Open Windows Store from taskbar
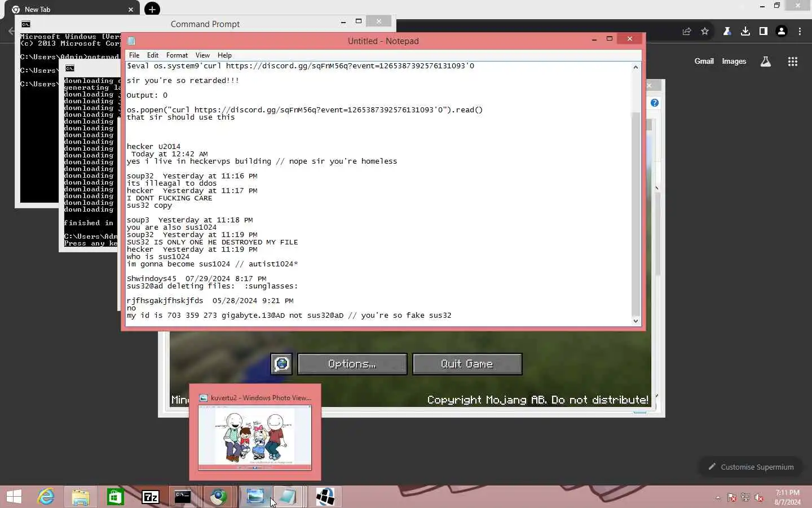Image resolution: width=812 pixels, height=508 pixels. coord(116,497)
